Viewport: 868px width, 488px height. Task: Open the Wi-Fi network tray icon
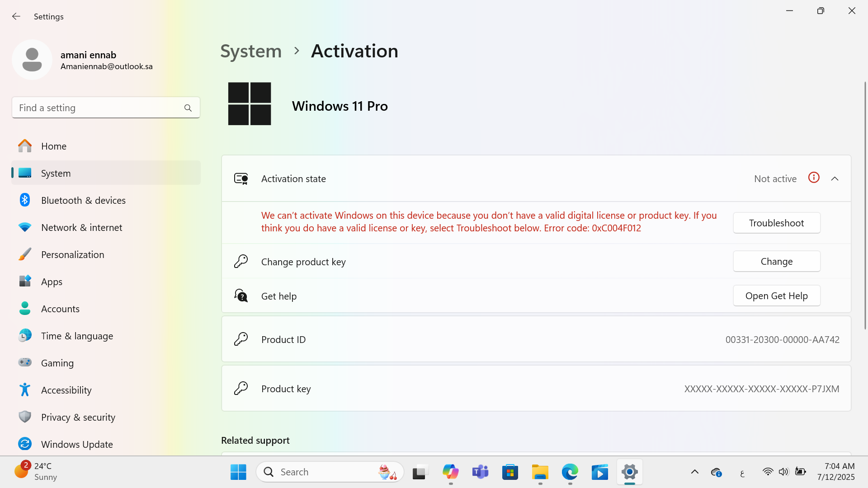click(x=768, y=472)
